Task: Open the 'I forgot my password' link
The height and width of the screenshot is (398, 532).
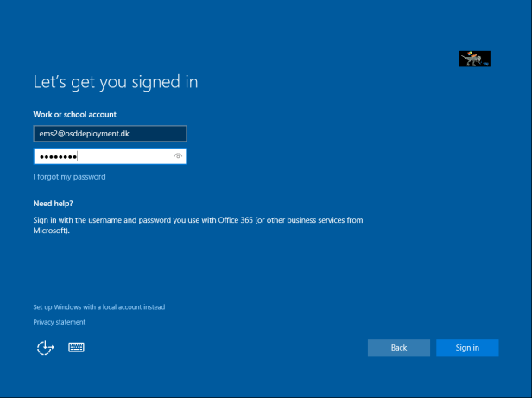Action: 69,177
